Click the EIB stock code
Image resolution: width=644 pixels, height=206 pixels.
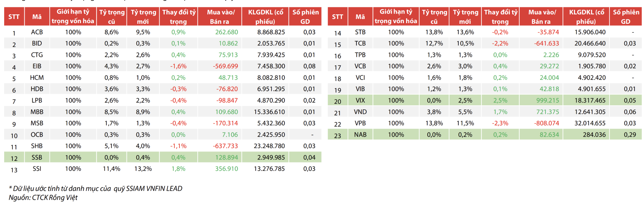point(37,66)
